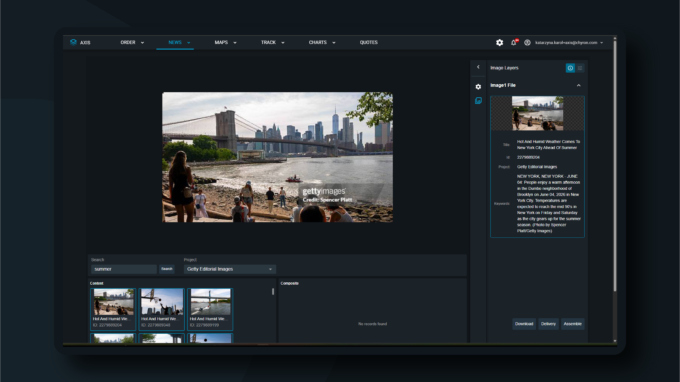Click the keywords description text
Viewport: 680px width, 382px height.
[x=549, y=204]
